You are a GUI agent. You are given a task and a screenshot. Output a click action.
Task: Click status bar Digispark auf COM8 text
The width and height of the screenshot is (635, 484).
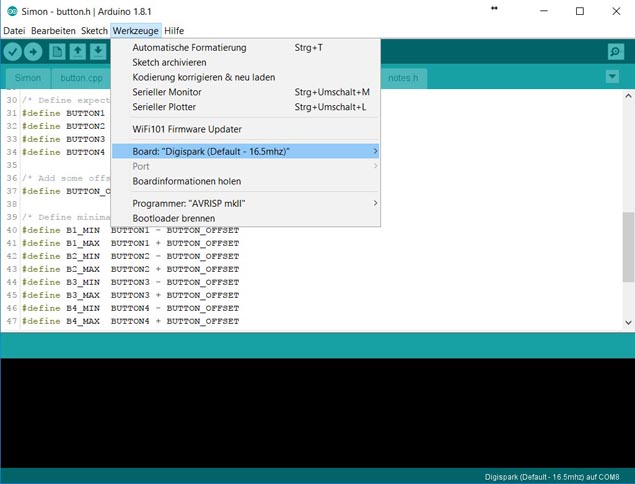(552, 477)
